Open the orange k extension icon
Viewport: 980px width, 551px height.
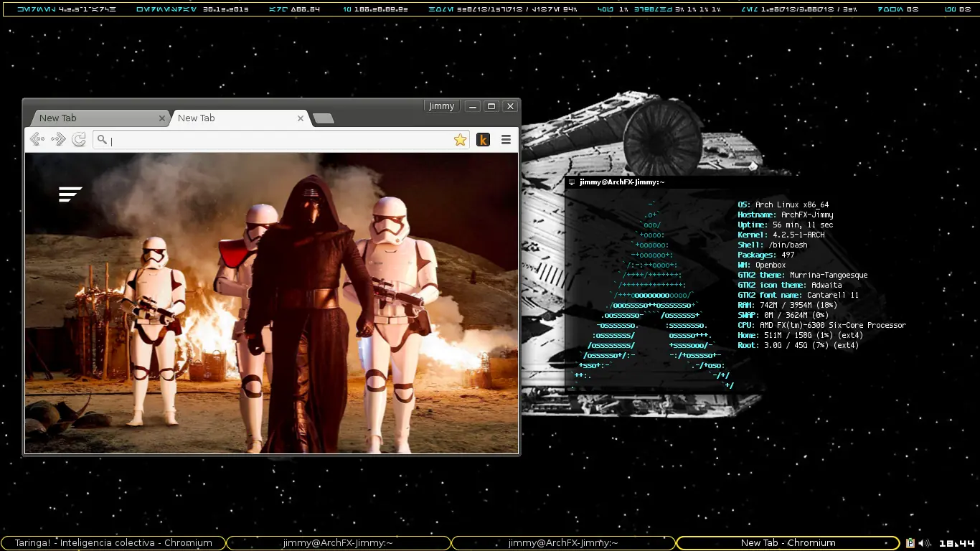coord(483,140)
